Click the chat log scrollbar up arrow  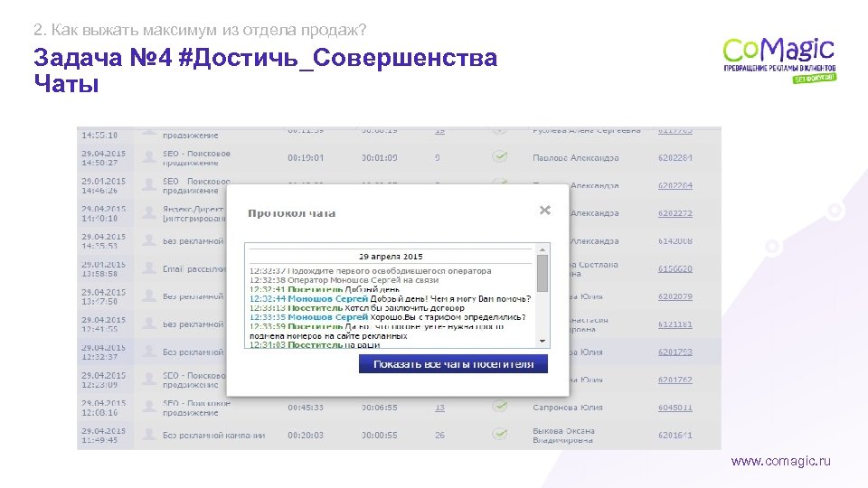point(542,249)
